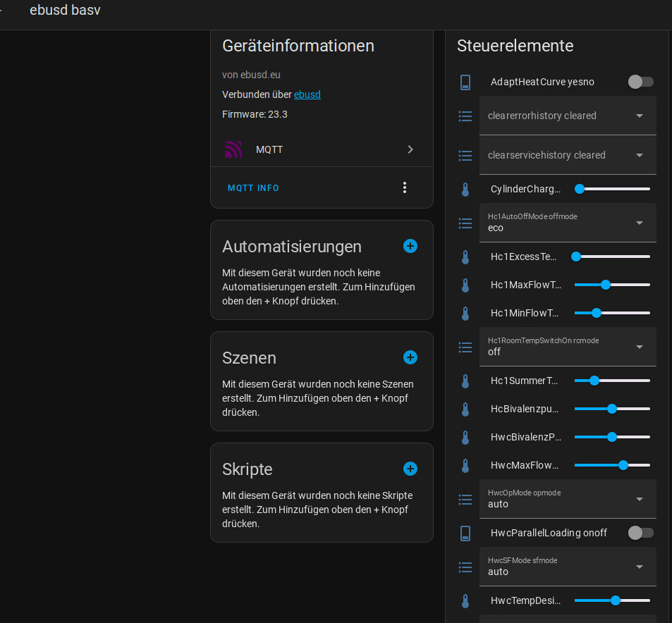Add automation with the plus icon
672x623 pixels.
[410, 246]
